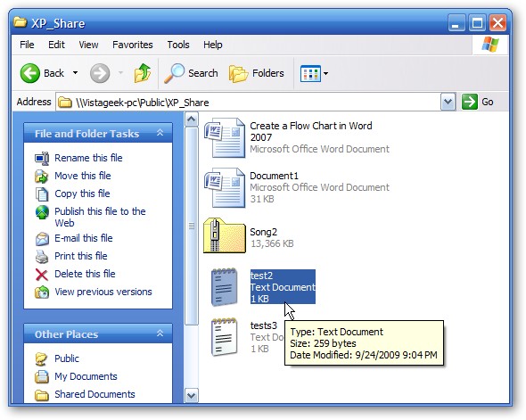Click the tests3 file name
Viewport: 526px width, 420px height.
264,325
